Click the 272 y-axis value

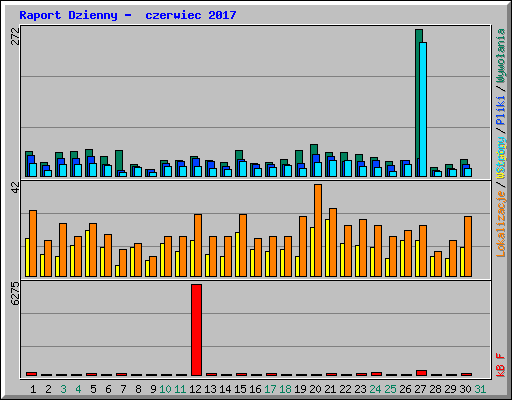tap(16, 36)
